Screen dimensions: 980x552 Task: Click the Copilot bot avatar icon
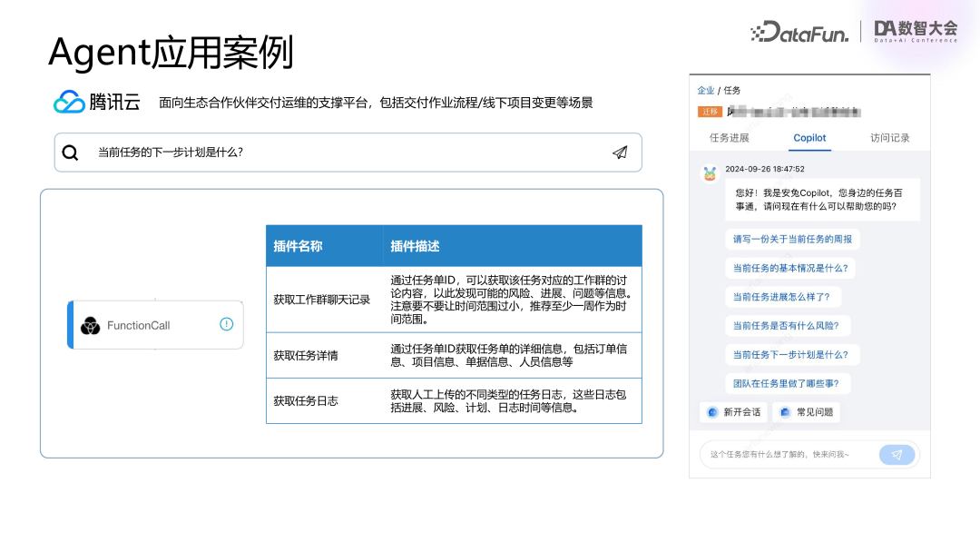tap(709, 173)
